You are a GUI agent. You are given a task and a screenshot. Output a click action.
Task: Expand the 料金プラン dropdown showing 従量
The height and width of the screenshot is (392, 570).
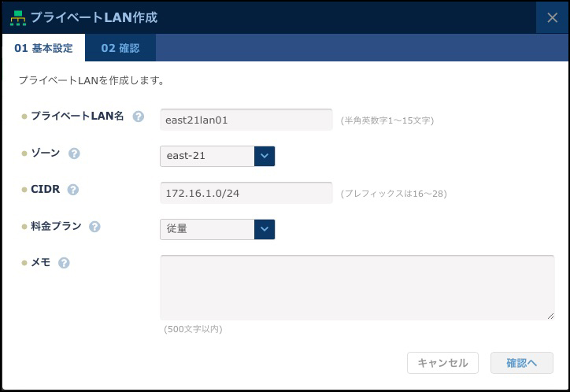217,229
